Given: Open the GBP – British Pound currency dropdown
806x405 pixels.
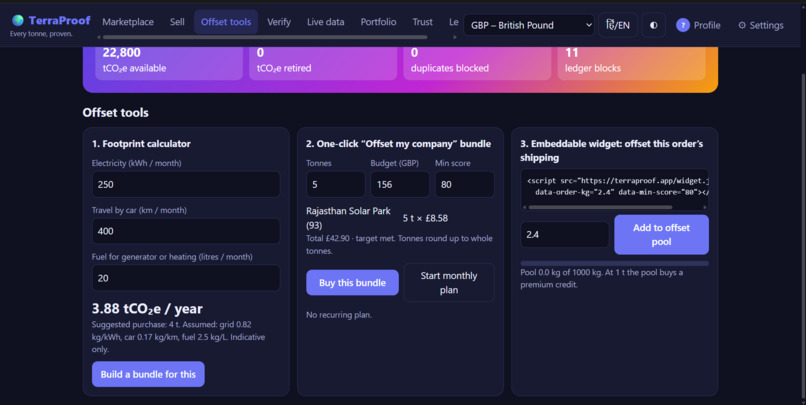Looking at the screenshot, I should (529, 25).
